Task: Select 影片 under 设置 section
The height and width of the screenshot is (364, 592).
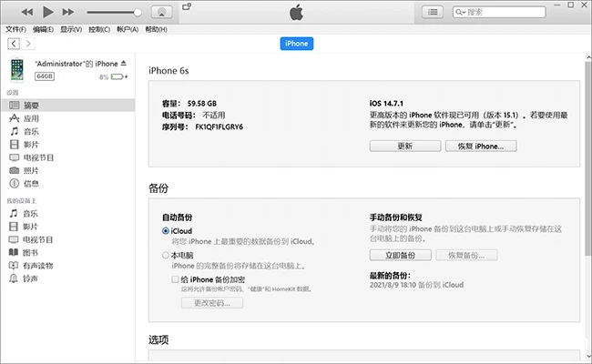Action: pos(68,145)
